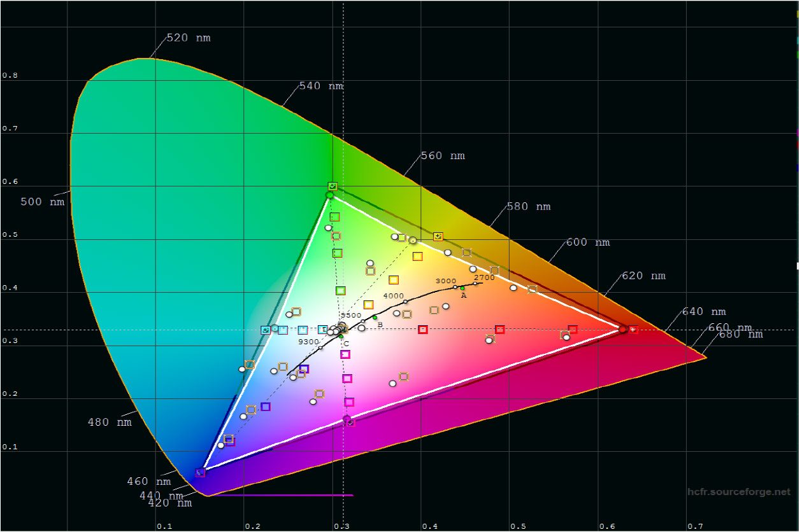Select the yellow secondary reference square on the gamut edge
This screenshot has width=800, height=532.
[x=438, y=237]
